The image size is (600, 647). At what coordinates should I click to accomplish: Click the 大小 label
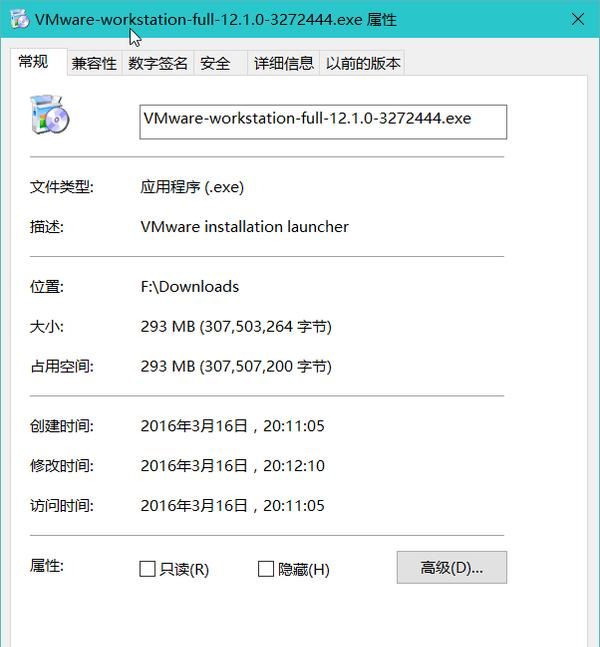47,327
